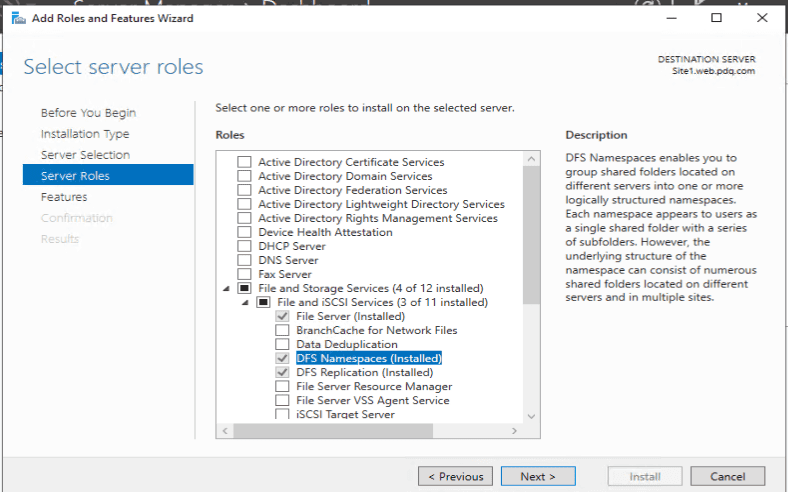Viewport: 788px width, 492px height.
Task: Tick File Server VSS Agent Service
Action: pos(282,401)
